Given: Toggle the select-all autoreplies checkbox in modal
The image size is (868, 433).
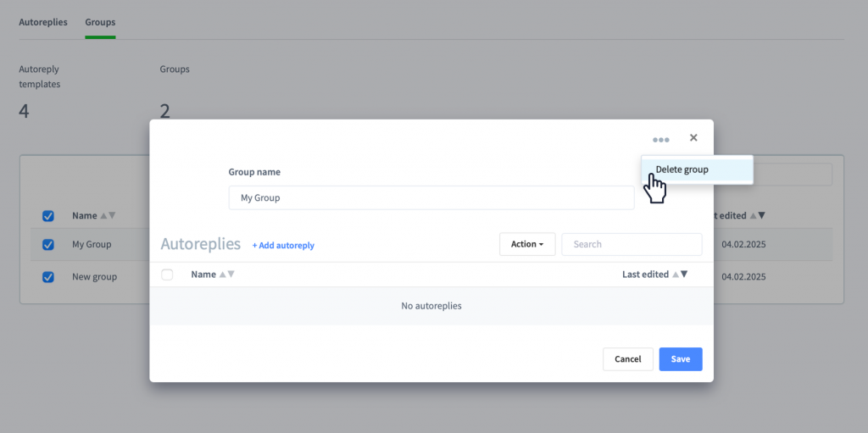Looking at the screenshot, I should click(x=167, y=274).
